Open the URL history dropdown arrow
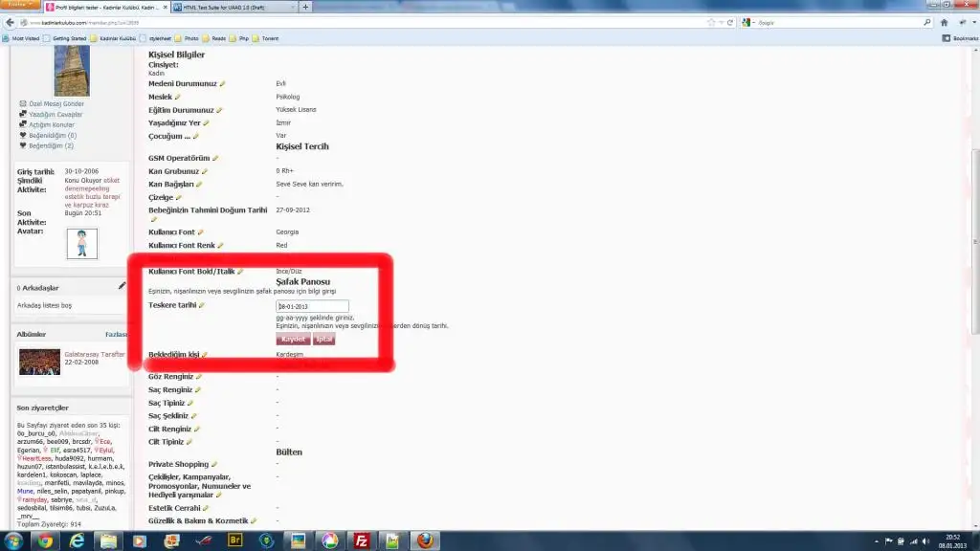The width and height of the screenshot is (980, 551). click(x=721, y=23)
